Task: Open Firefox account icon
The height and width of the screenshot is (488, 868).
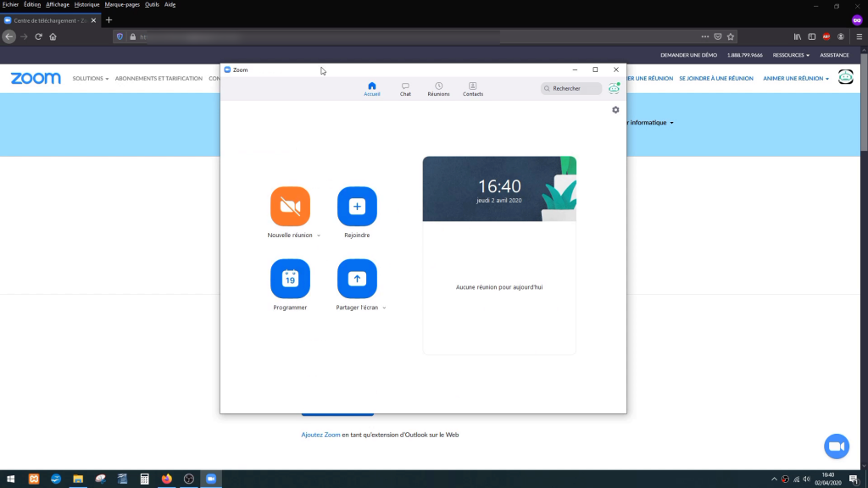Action: (841, 36)
